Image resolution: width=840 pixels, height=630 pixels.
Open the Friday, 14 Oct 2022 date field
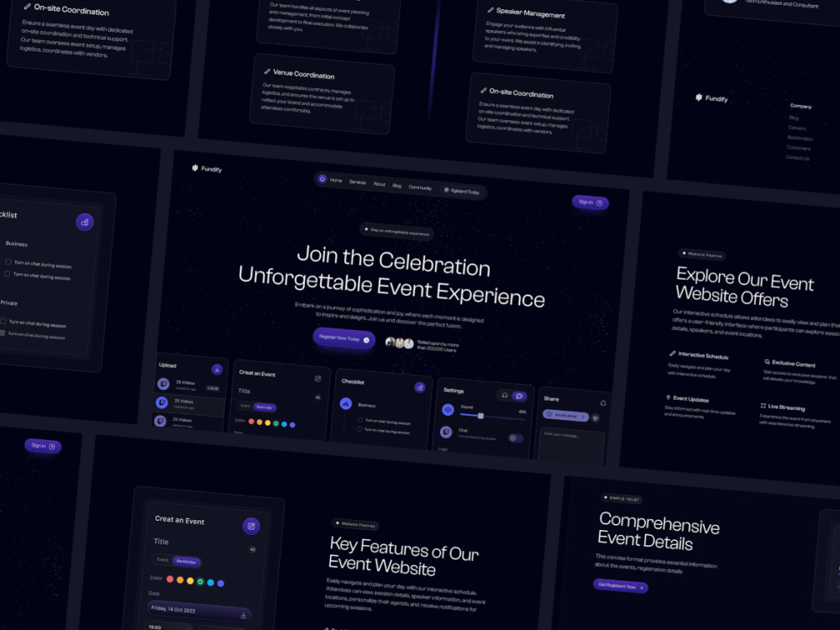point(199,612)
